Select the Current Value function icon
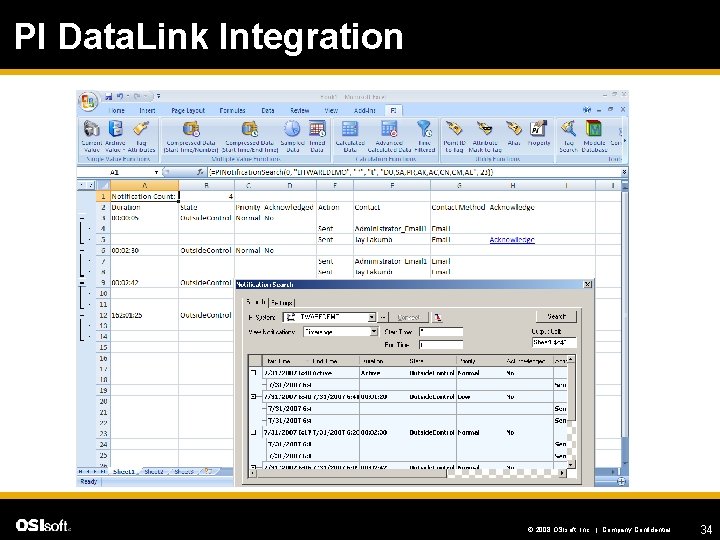This screenshot has height=540, width=720. 91,129
